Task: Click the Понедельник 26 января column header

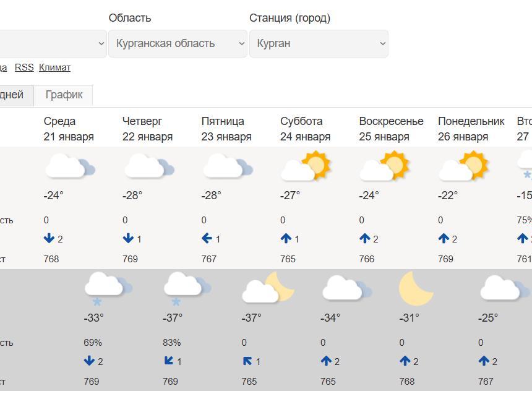Action: pyautogui.click(x=471, y=129)
